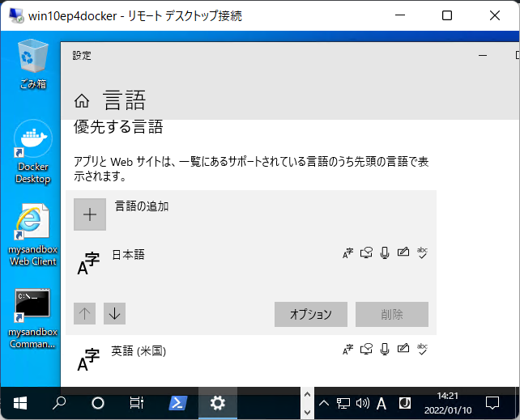Open Task View on the taskbar
Image resolution: width=520 pixels, height=420 pixels.
pyautogui.click(x=137, y=403)
